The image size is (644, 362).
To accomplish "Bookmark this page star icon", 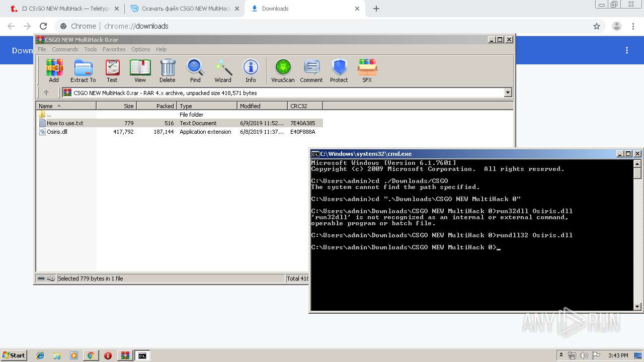I will 597,26.
